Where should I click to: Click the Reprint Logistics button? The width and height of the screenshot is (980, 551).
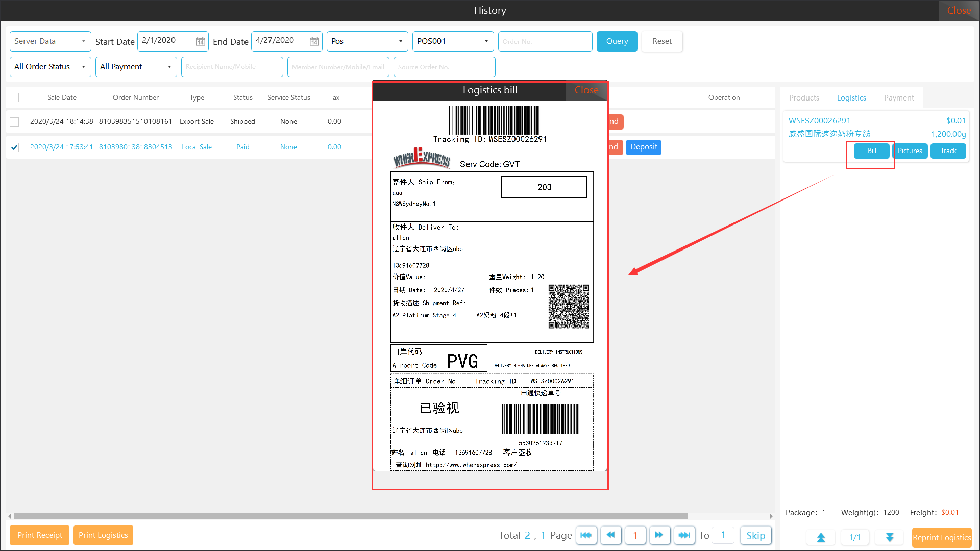[941, 538]
